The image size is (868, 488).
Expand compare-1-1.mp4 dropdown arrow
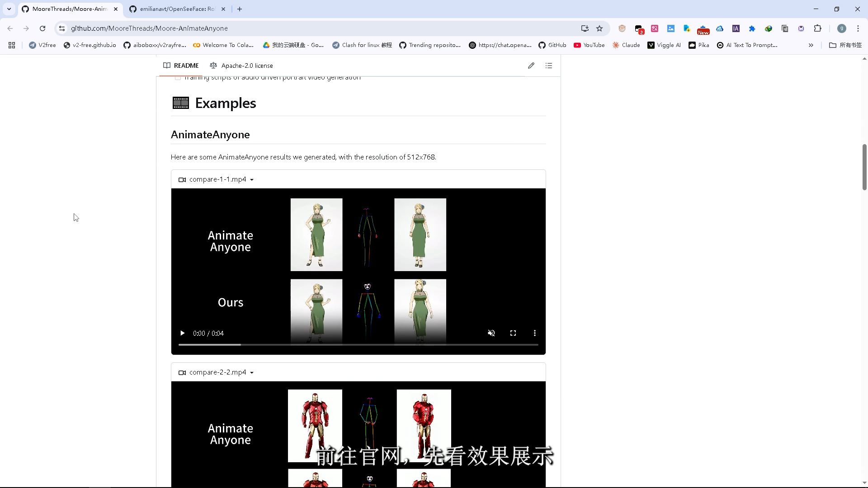click(252, 180)
